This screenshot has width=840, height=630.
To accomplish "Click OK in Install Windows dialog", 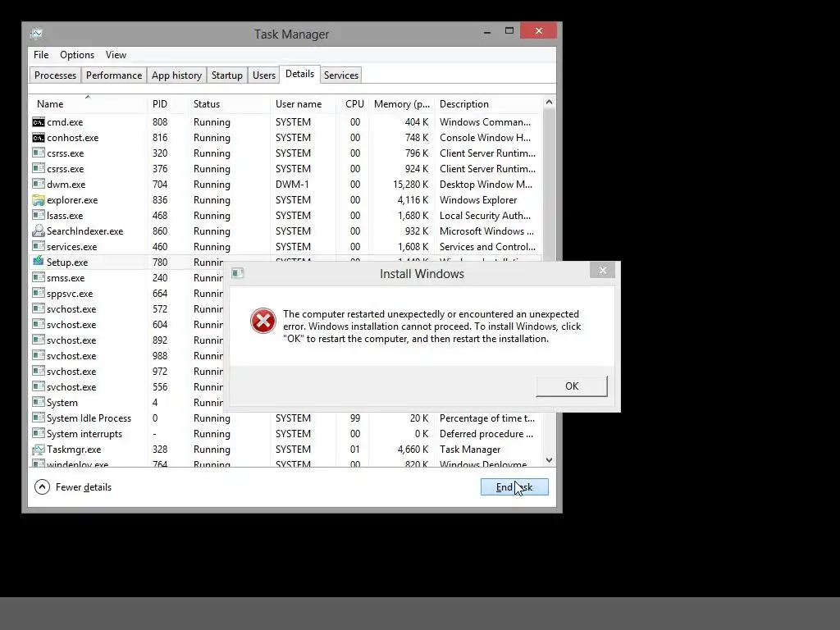I will pos(572,386).
